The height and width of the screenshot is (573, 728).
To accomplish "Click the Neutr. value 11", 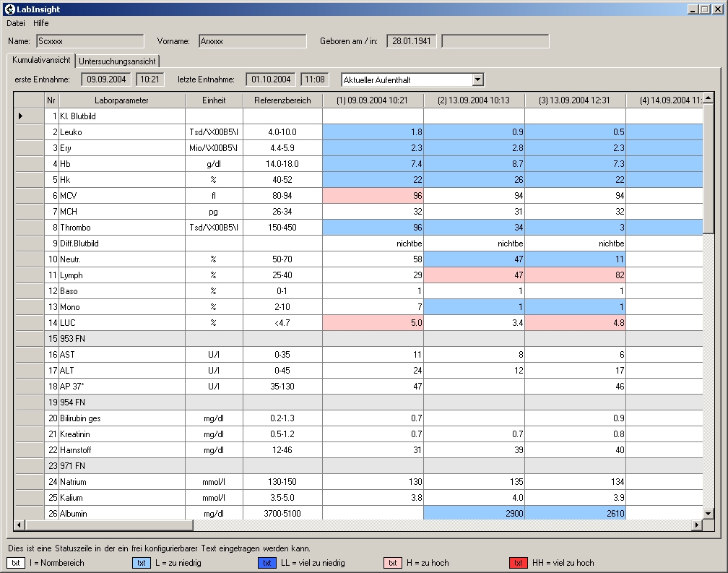I will tap(575, 259).
